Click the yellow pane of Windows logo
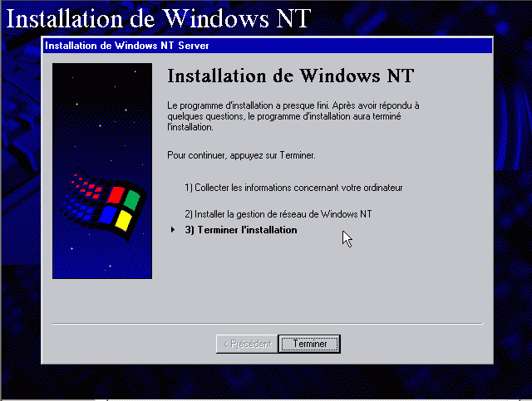The height and width of the screenshot is (401, 532). pyautogui.click(x=124, y=220)
